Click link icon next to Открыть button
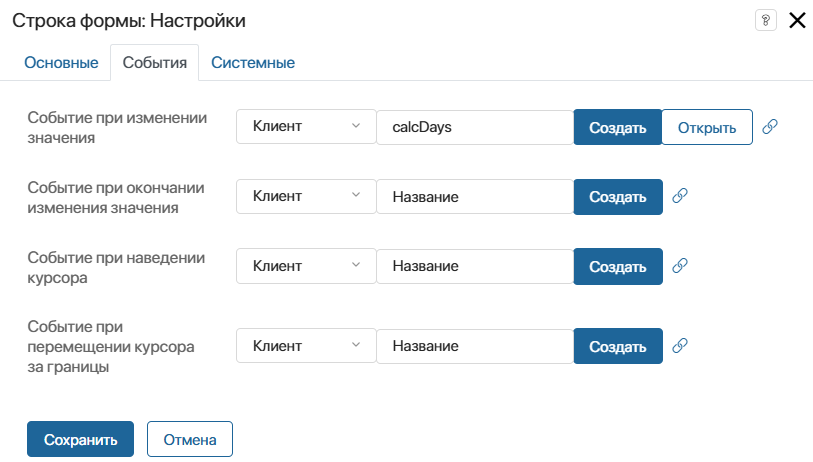The image size is (813, 462). (769, 127)
